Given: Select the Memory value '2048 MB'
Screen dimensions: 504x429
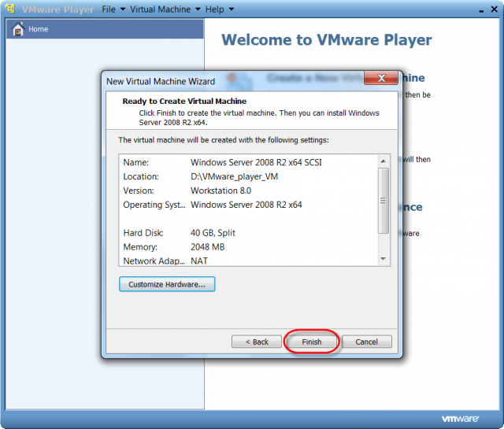Looking at the screenshot, I should (x=208, y=247).
